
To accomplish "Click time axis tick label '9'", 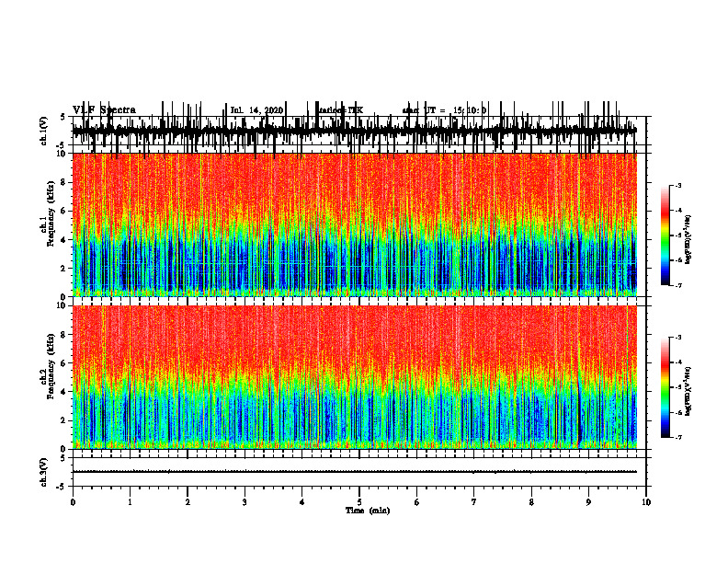I will (x=588, y=502).
